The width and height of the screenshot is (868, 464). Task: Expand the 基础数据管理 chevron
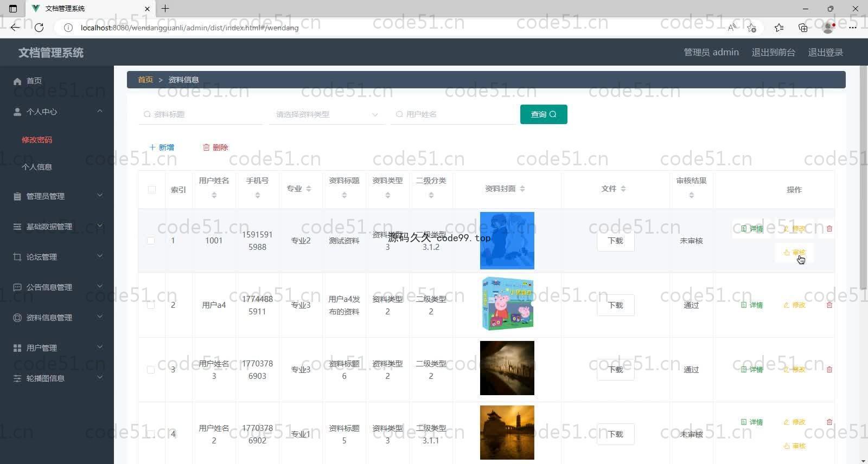click(100, 226)
